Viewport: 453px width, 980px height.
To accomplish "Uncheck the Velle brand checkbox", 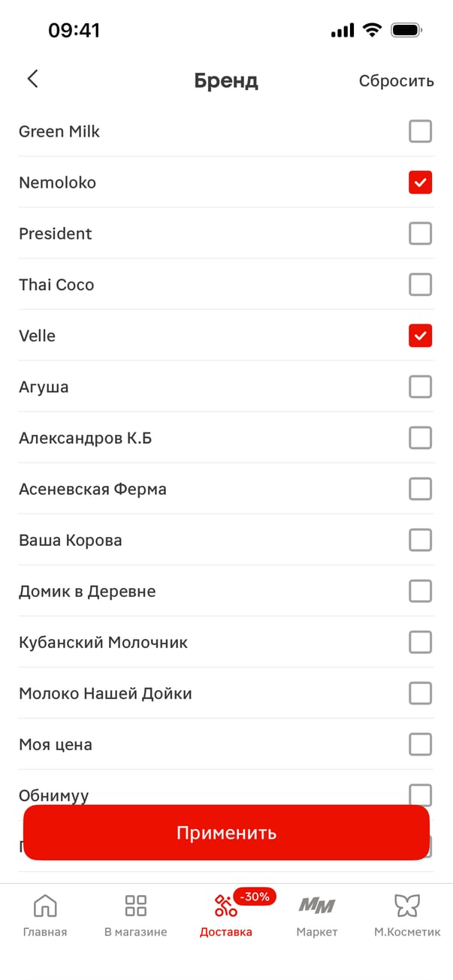I will pyautogui.click(x=420, y=336).
